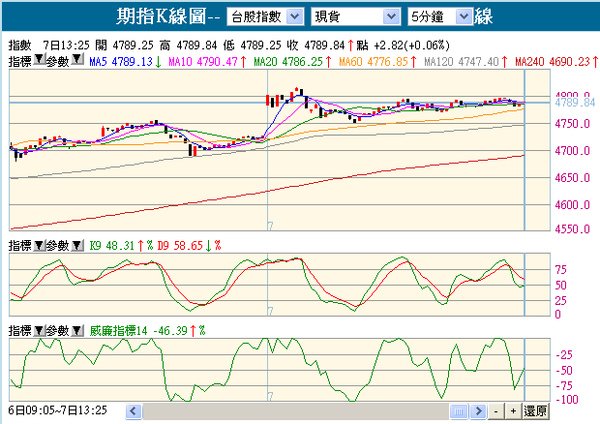Click the 7日13:25 timestamp
This screenshot has width=600, height=424.
[x=66, y=46]
